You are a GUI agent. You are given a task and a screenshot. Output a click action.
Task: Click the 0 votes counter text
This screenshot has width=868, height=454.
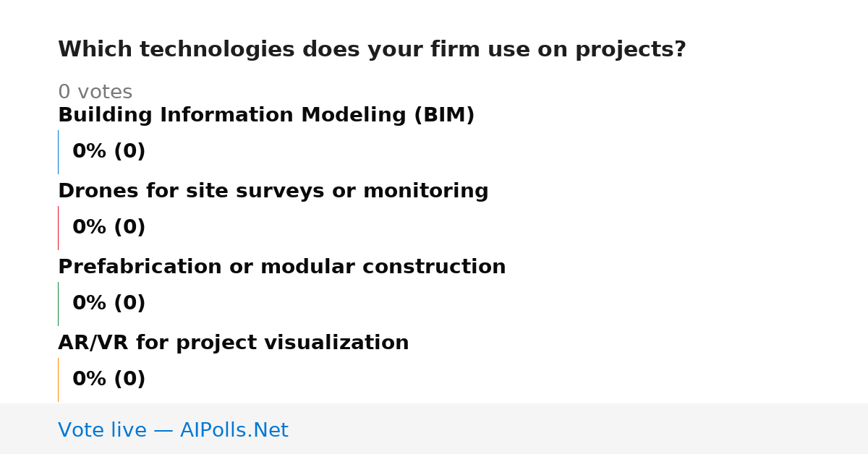[x=95, y=93]
